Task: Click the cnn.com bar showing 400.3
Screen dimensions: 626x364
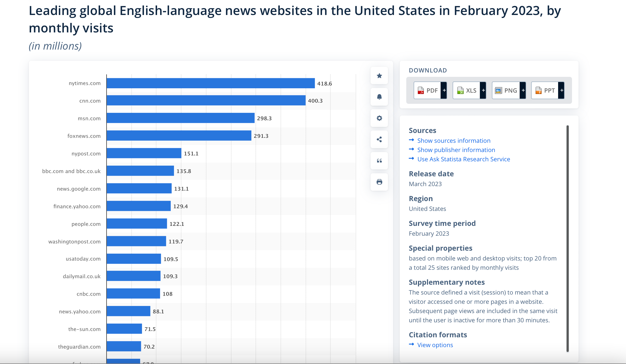Action: [x=206, y=101]
